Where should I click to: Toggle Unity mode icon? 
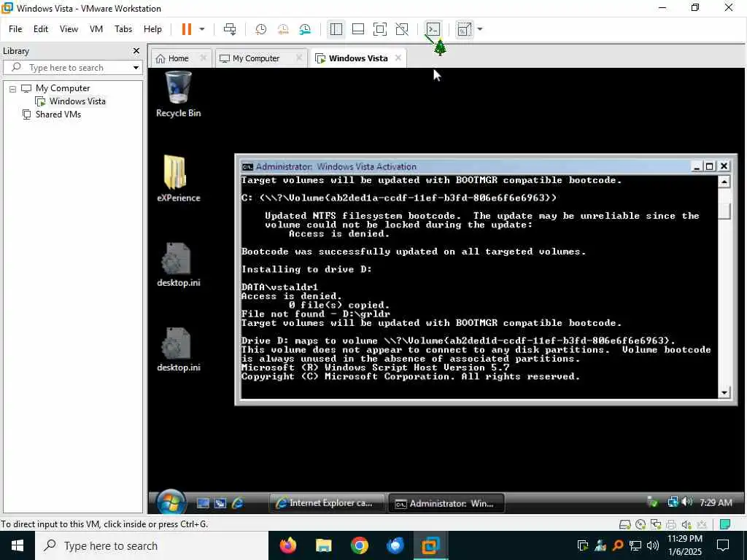(402, 29)
